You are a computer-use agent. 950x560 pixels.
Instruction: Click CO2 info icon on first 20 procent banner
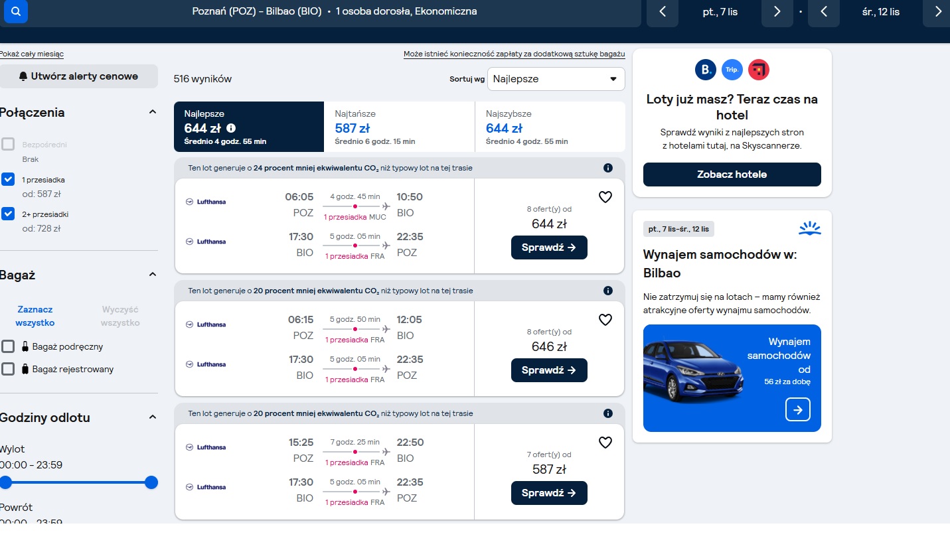click(x=607, y=291)
